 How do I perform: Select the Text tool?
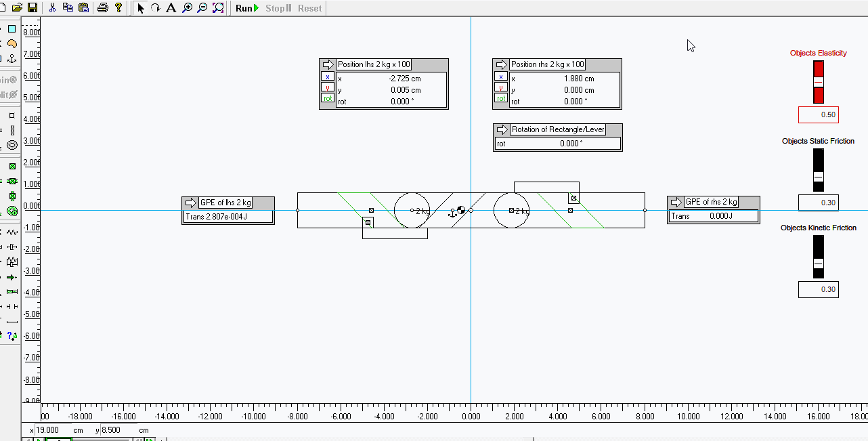point(171,8)
